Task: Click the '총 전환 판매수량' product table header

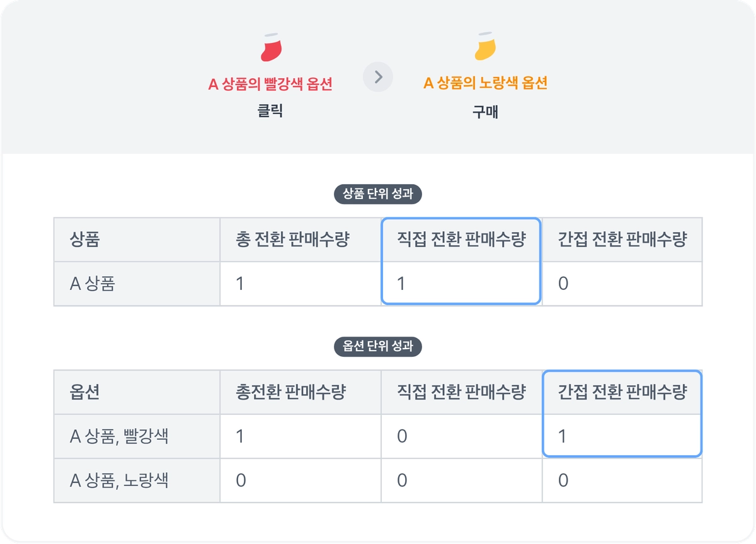Action: pos(292,240)
